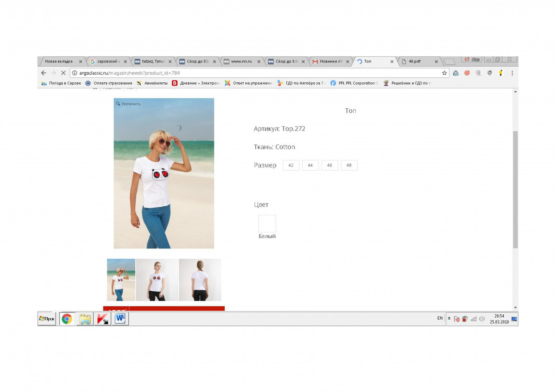
Task: Select size 48
Action: 349,165
